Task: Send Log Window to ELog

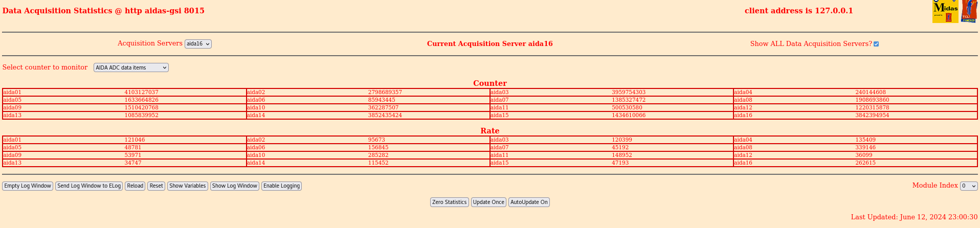Action: [89, 186]
